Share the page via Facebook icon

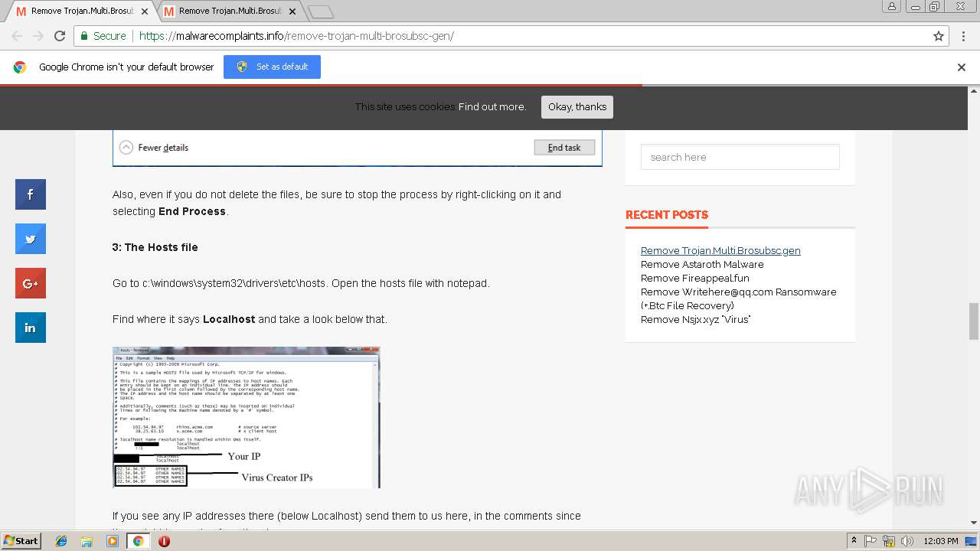point(31,194)
